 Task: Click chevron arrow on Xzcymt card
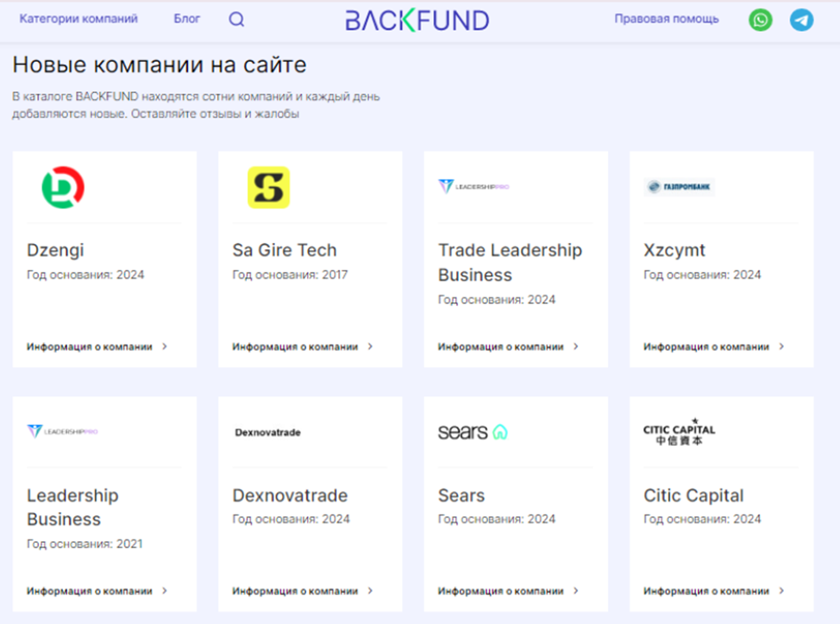click(781, 346)
